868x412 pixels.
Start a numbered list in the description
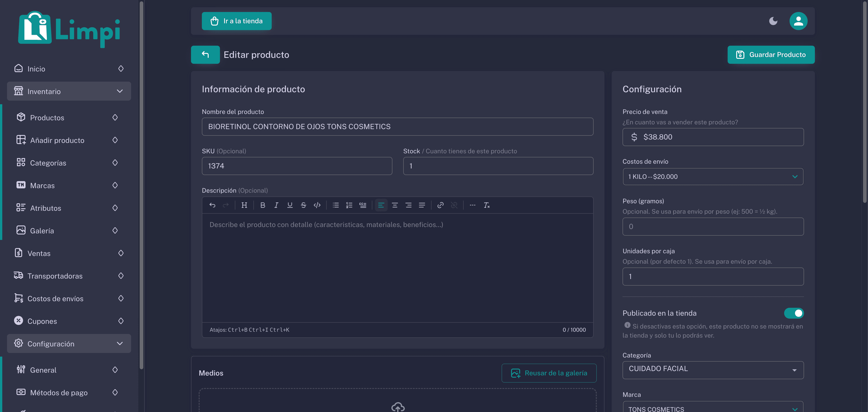349,205
